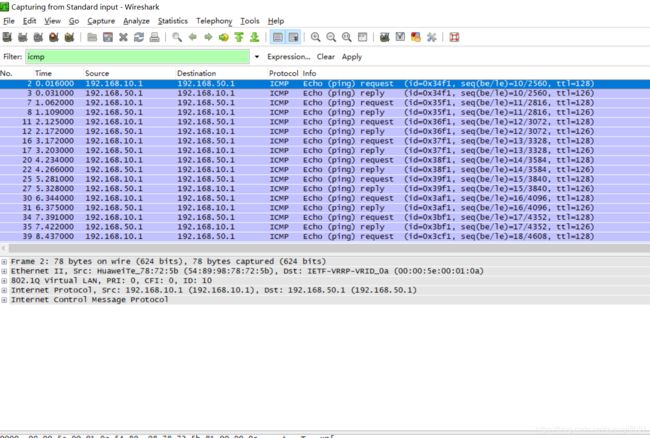Restart the running live capture
The image size is (650, 438).
69,37
